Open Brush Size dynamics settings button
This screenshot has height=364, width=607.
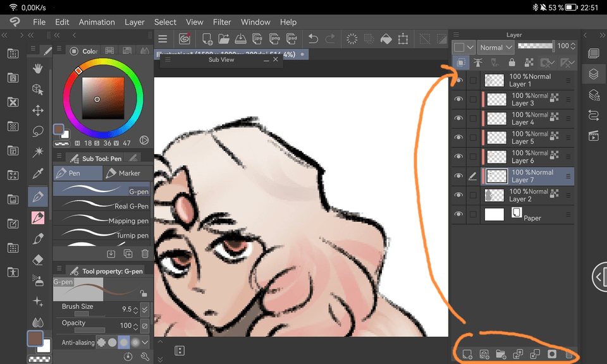[145, 310]
